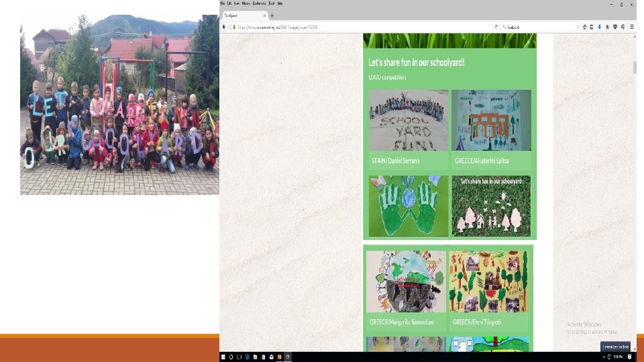Open the Help menu
Screen dimensions: 644x362
pyautogui.click(x=280, y=3)
